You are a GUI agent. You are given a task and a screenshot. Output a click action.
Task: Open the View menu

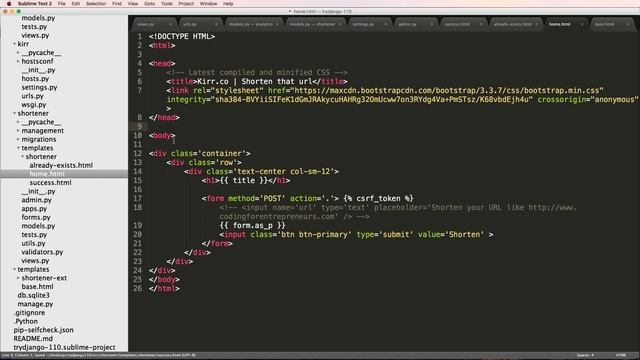[x=133, y=4]
